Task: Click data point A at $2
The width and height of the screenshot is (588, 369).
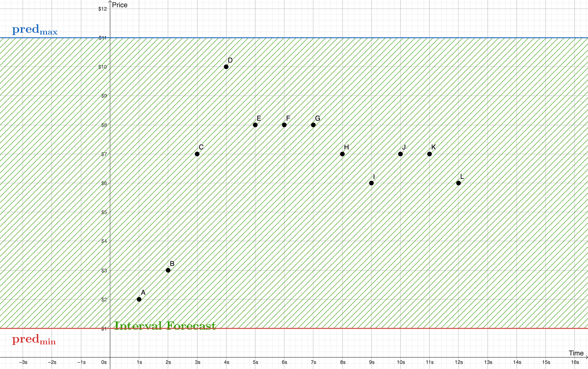Action: [x=139, y=299]
